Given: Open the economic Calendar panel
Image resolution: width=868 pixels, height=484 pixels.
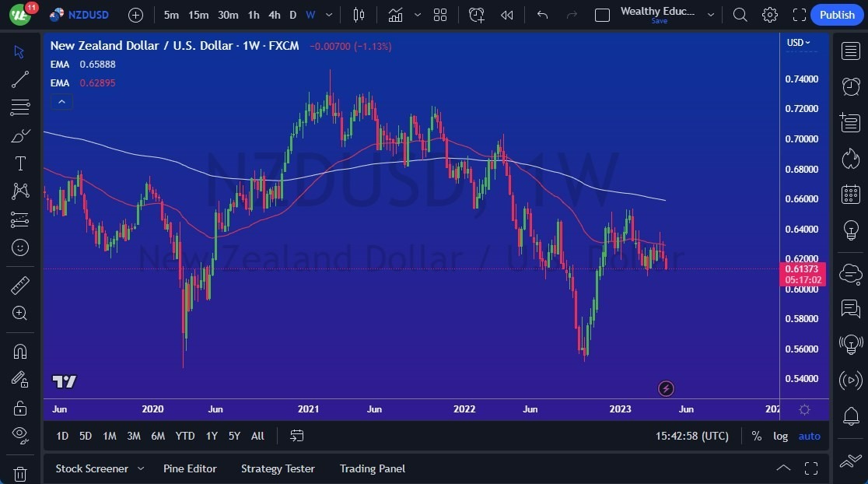Looking at the screenshot, I should [850, 194].
